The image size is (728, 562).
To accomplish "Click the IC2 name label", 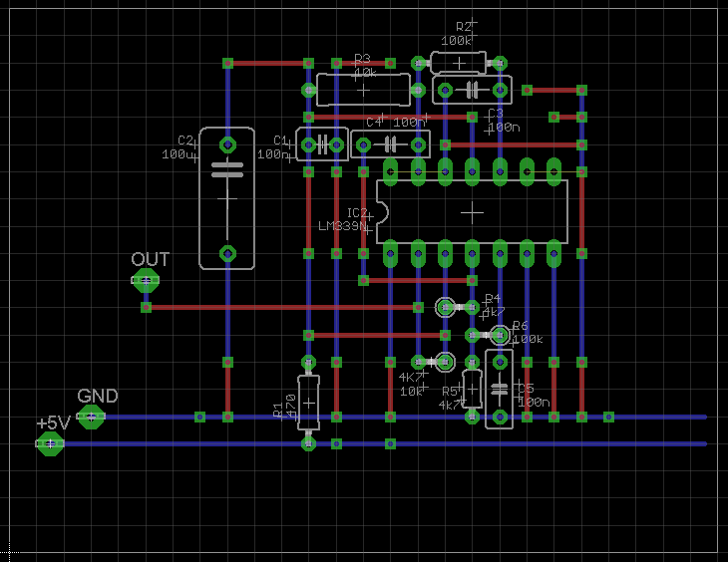I will pyautogui.click(x=356, y=213).
